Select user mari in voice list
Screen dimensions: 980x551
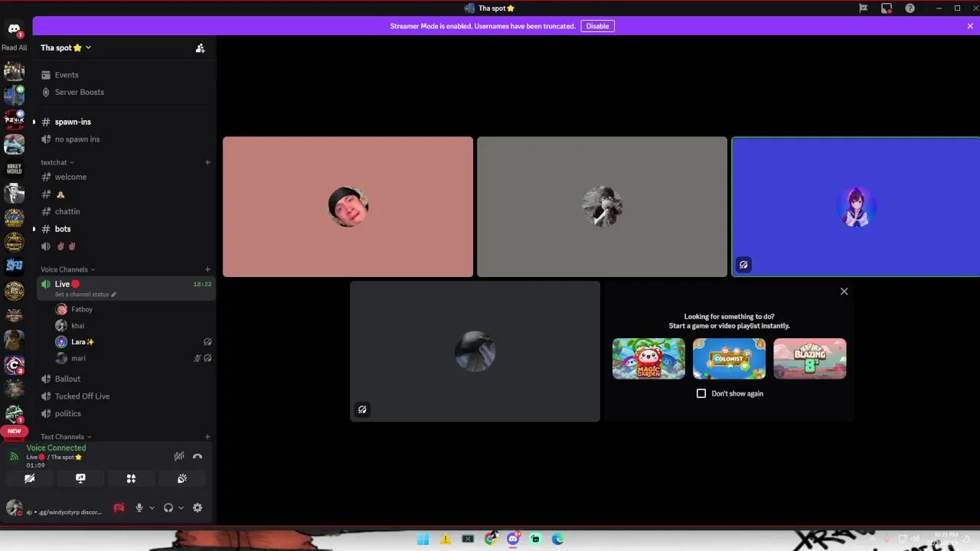click(x=132, y=358)
